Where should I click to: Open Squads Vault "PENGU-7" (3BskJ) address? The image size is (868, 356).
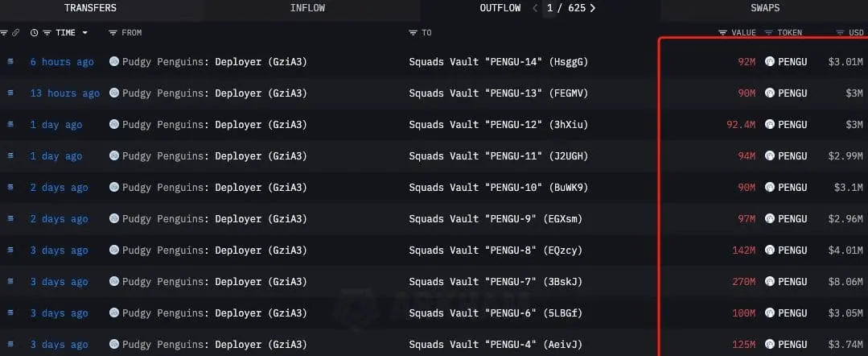tap(496, 282)
